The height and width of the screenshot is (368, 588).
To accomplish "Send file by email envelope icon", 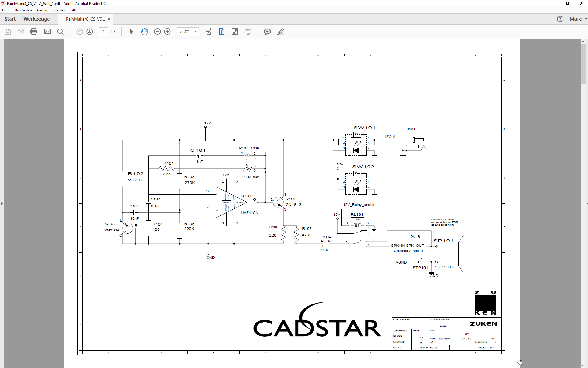I will [47, 32].
